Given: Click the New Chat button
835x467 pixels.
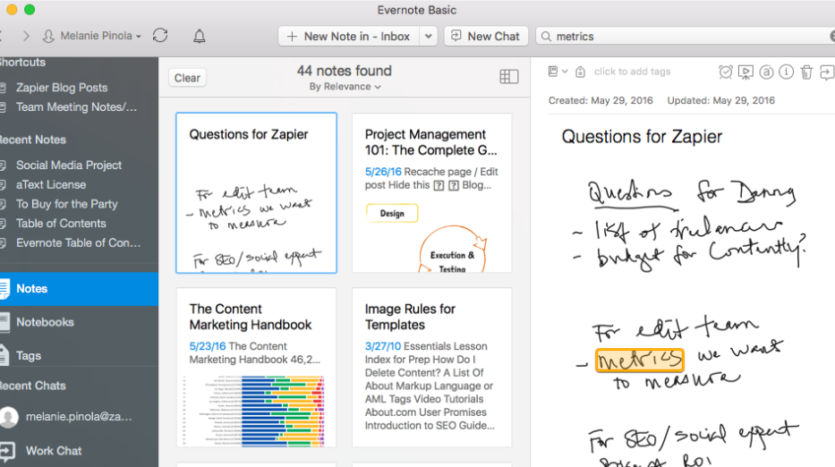Looking at the screenshot, I should pyautogui.click(x=486, y=36).
